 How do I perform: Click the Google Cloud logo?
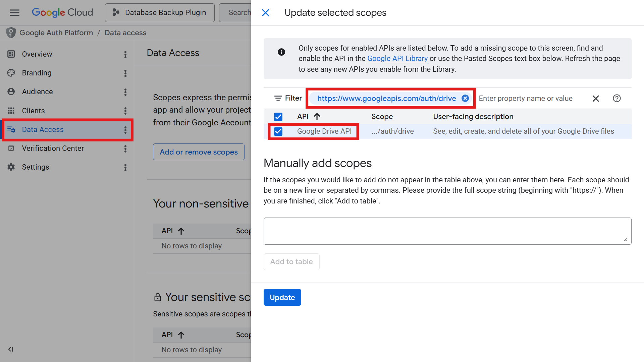(62, 13)
